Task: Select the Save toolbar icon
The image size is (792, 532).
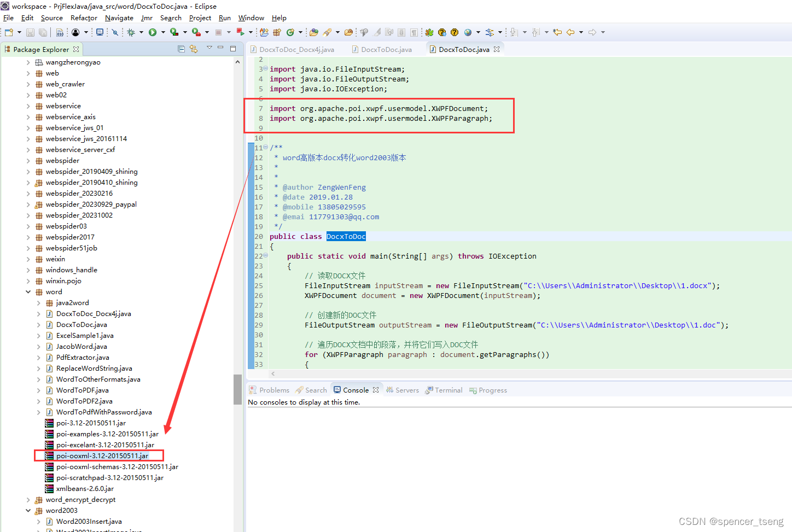Action: click(30, 32)
